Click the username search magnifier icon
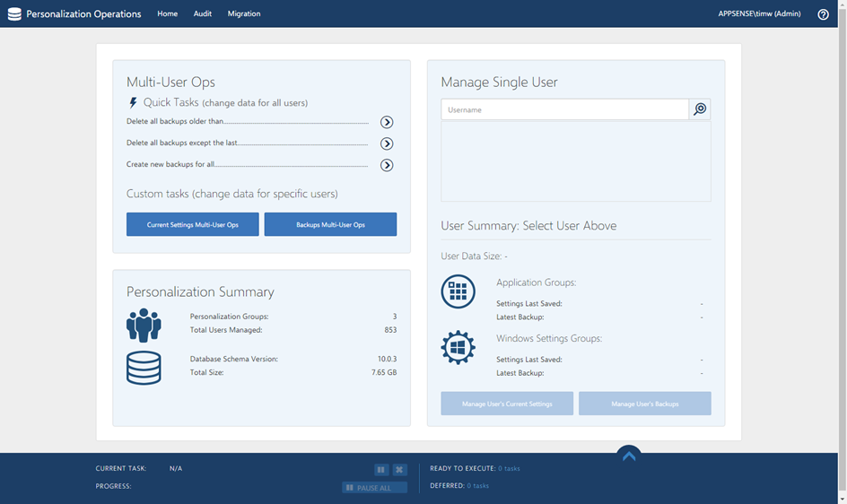The height and width of the screenshot is (504, 847). (x=700, y=109)
